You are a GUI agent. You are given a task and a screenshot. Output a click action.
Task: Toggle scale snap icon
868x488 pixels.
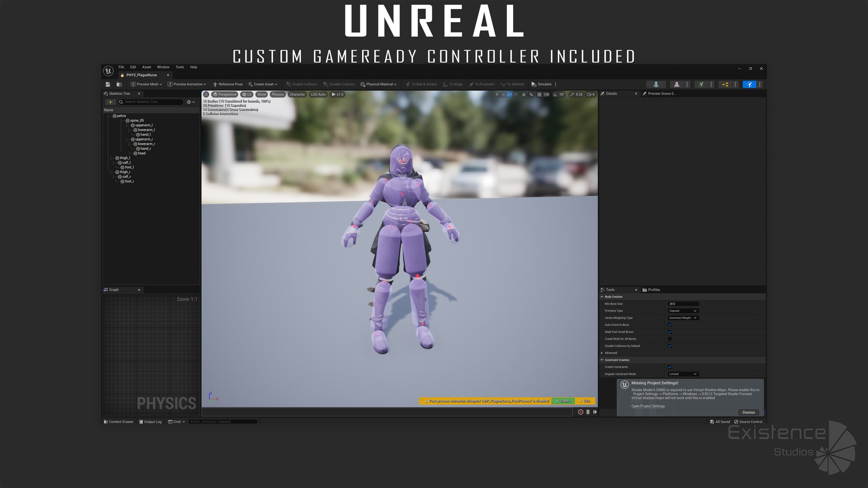click(572, 94)
